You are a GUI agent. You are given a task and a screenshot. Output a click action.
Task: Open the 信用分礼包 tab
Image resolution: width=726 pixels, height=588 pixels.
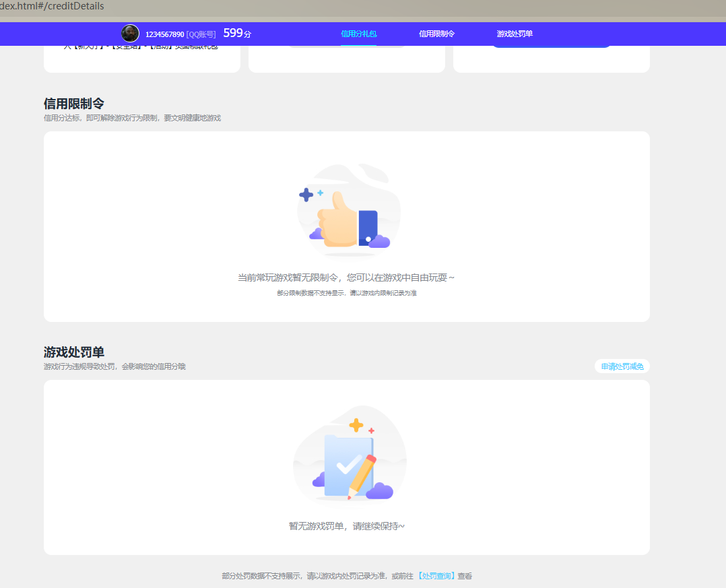coord(359,34)
